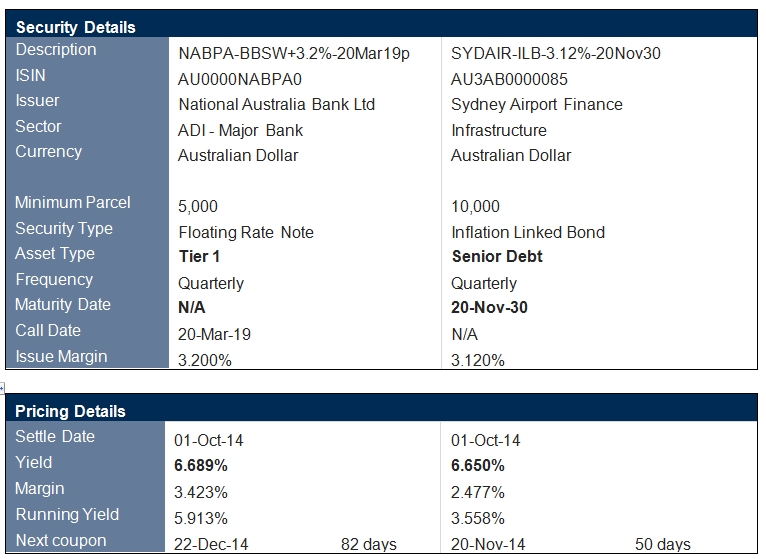Click the National Australia Bank Ltd issuer cell
This screenshot has width=766, height=559.
click(277, 105)
